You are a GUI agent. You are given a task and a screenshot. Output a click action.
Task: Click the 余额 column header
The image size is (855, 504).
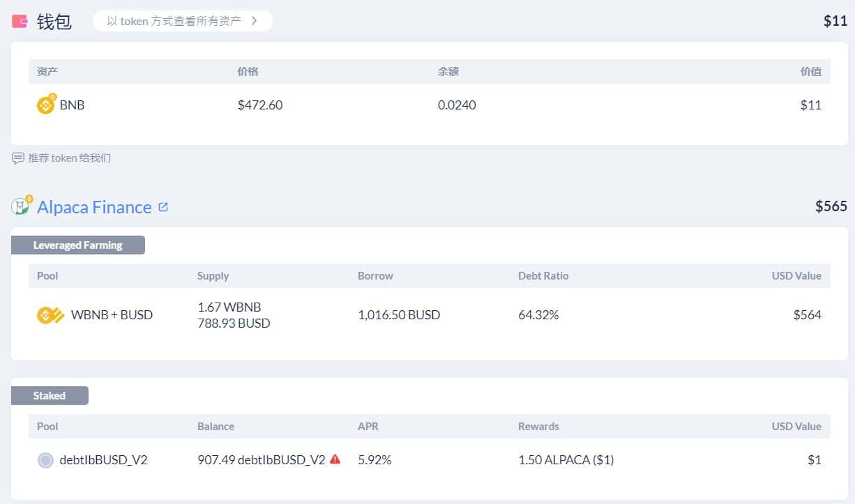pos(448,71)
